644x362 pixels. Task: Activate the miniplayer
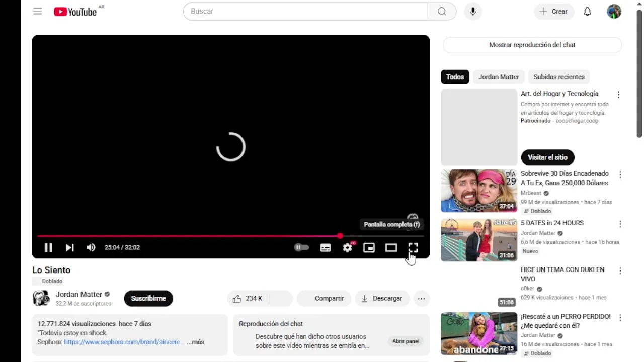[369, 248]
